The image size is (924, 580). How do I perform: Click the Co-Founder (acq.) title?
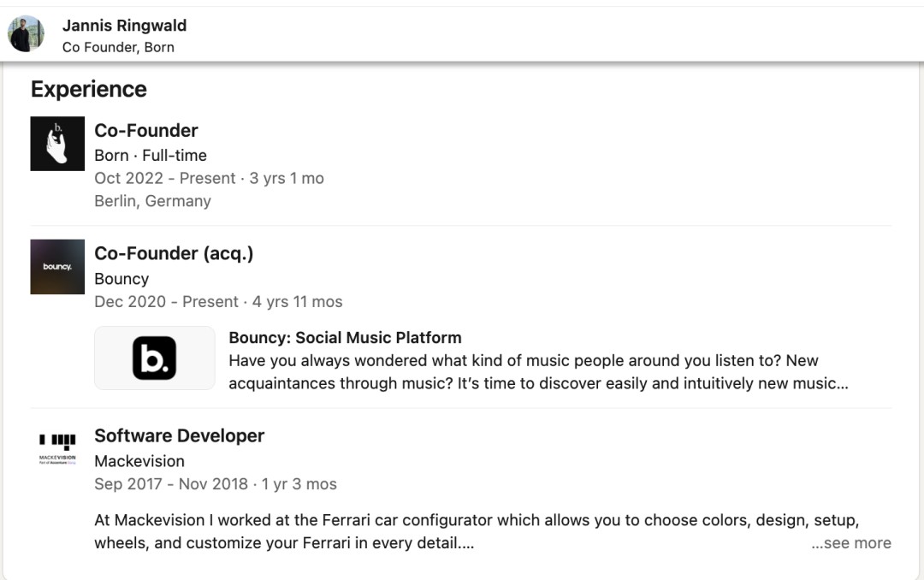174,253
